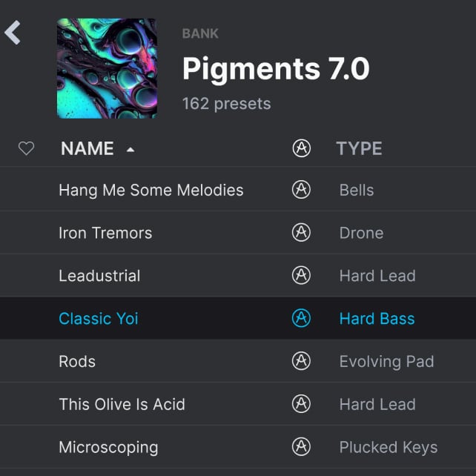
Task: Click the Pigments 7.0 bank artwork
Action: (107, 68)
